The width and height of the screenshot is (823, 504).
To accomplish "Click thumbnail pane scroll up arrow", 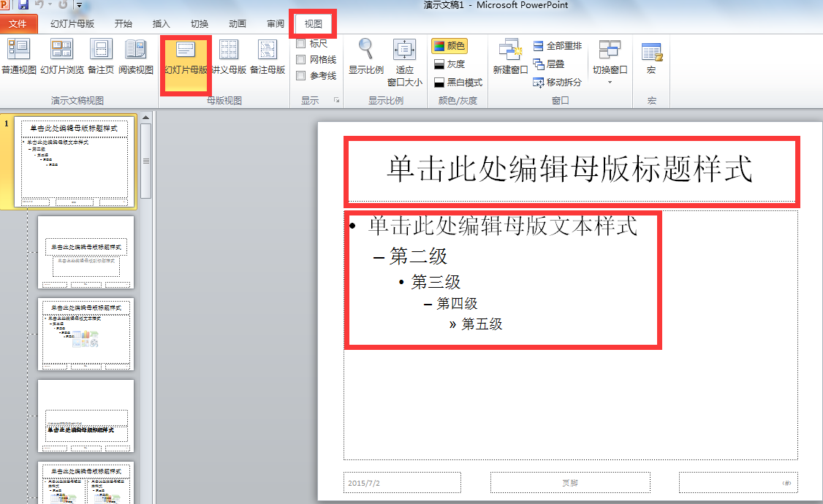I will (146, 118).
